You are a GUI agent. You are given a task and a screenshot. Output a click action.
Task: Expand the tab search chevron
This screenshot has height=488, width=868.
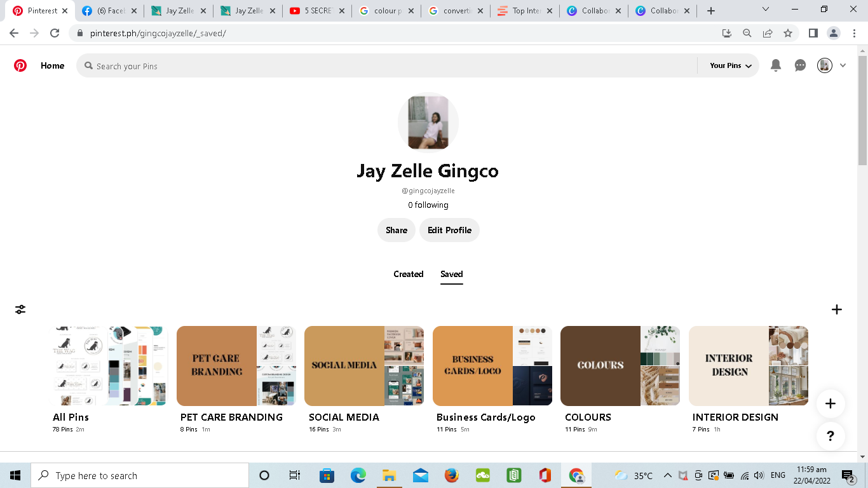(x=766, y=10)
